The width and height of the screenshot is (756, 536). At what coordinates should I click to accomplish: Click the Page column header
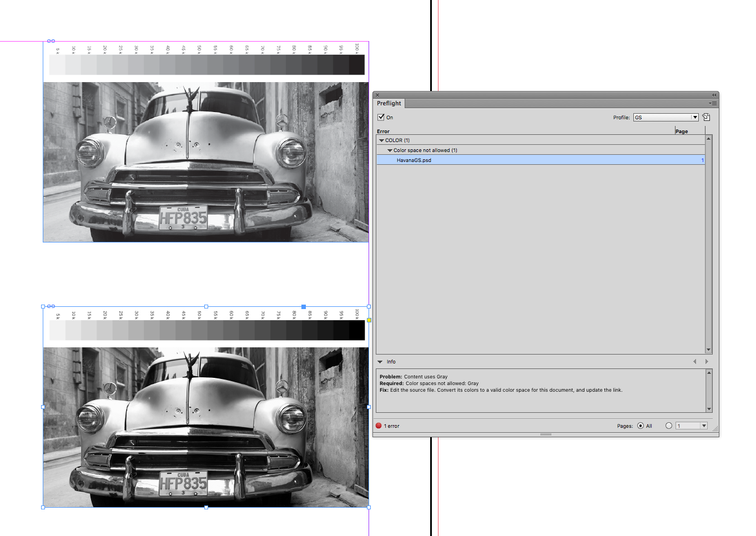[x=682, y=132]
